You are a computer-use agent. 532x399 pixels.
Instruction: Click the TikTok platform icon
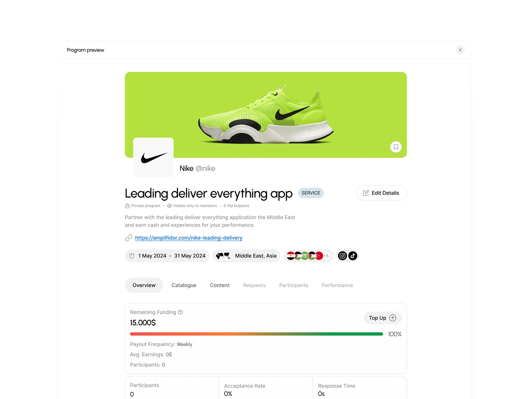(x=353, y=256)
